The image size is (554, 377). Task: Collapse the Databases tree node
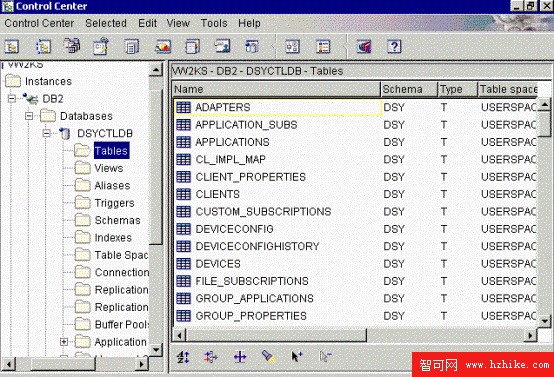click(29, 116)
